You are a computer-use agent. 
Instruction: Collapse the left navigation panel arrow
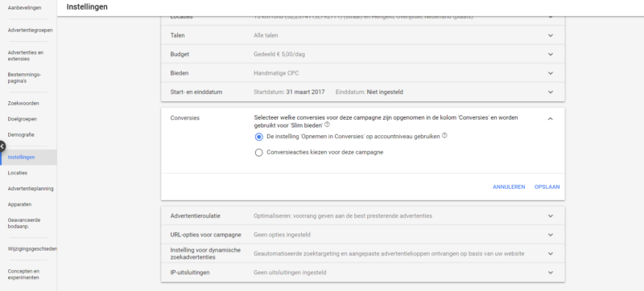click(x=2, y=146)
